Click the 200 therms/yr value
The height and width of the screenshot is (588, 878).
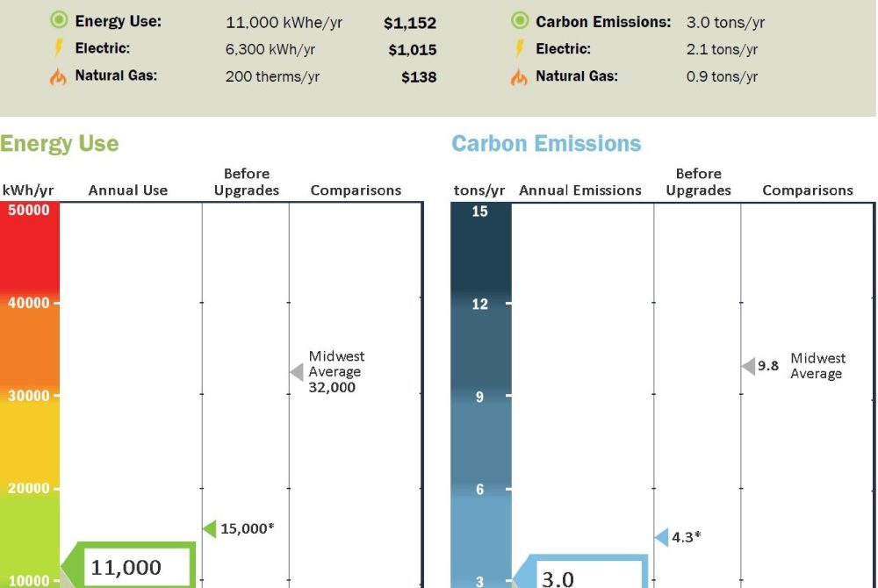(273, 76)
